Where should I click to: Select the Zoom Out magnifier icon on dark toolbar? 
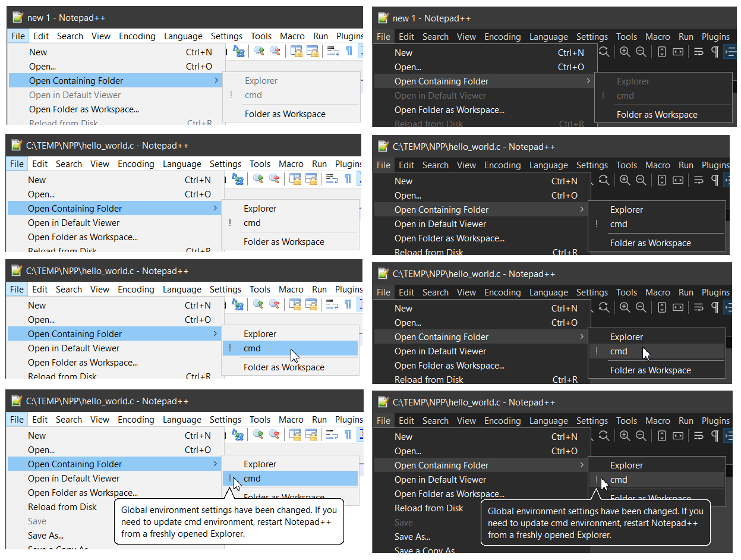641,52
